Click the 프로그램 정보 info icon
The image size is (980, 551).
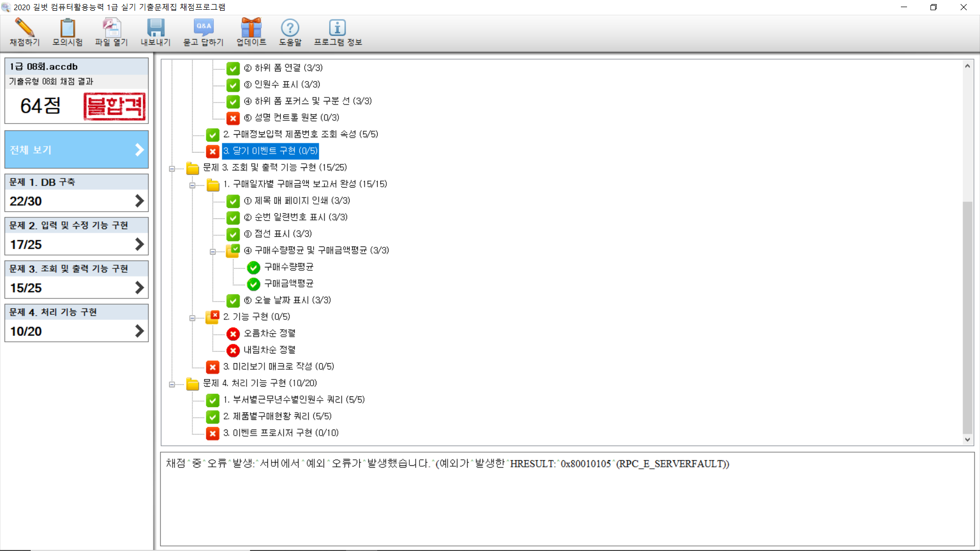coord(337,28)
